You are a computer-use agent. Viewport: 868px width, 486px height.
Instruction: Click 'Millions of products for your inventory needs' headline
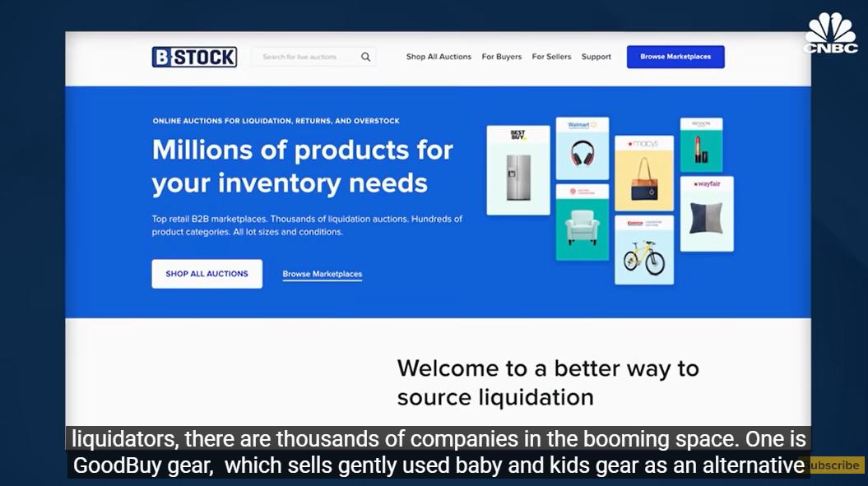[302, 167]
